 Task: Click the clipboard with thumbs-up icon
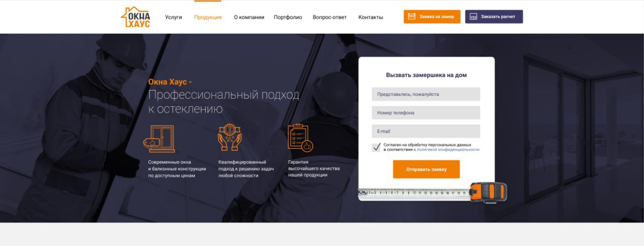(x=300, y=138)
